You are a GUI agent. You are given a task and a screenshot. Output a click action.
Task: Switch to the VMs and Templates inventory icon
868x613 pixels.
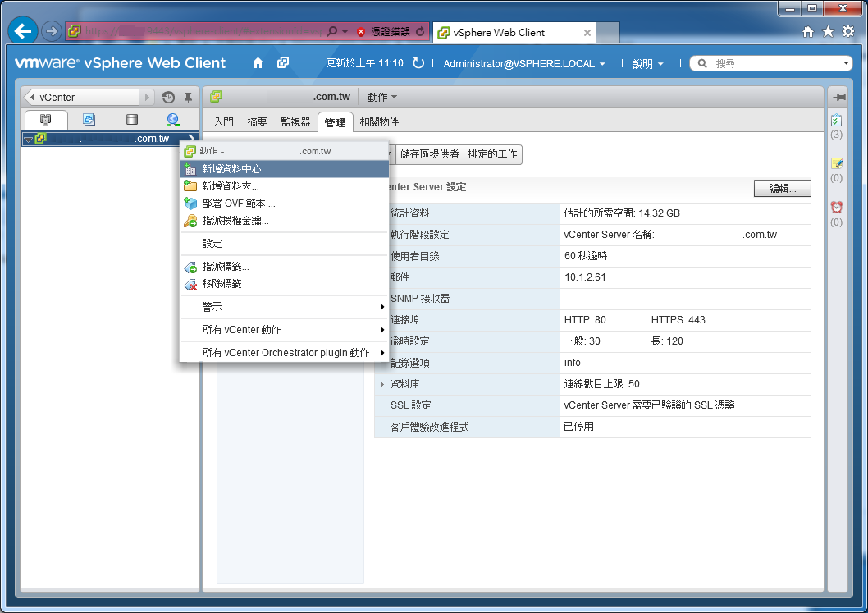pos(89,119)
